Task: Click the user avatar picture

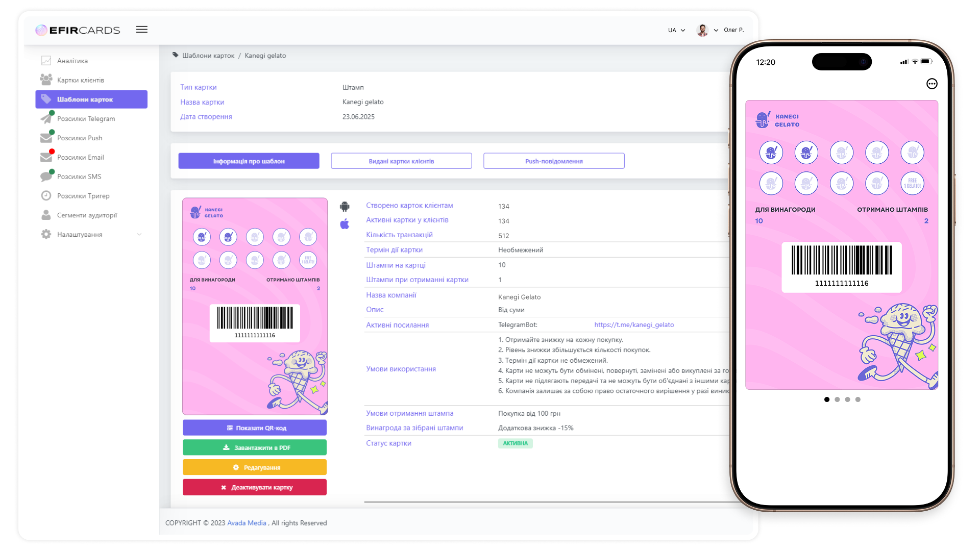Action: tap(702, 30)
